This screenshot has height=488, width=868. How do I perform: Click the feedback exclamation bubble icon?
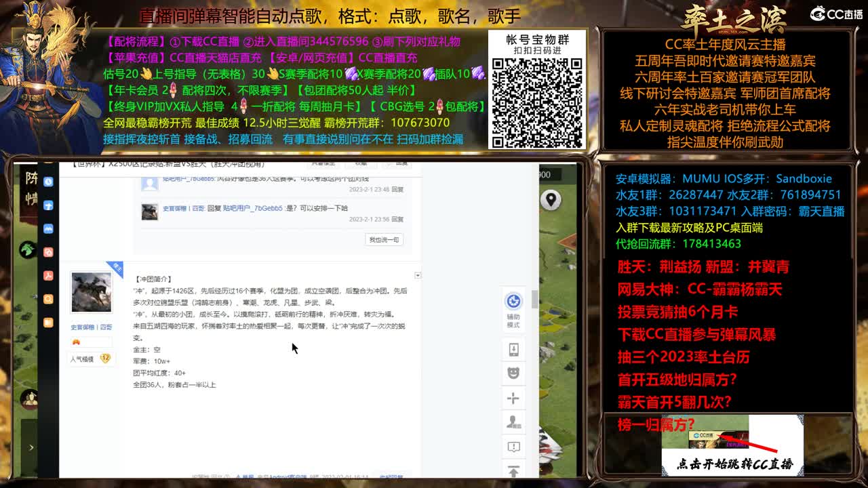513,447
